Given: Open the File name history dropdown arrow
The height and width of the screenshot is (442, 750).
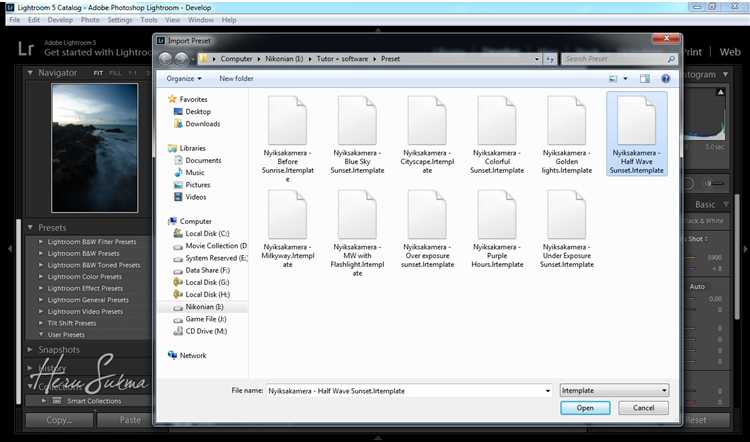Looking at the screenshot, I should tap(548, 391).
